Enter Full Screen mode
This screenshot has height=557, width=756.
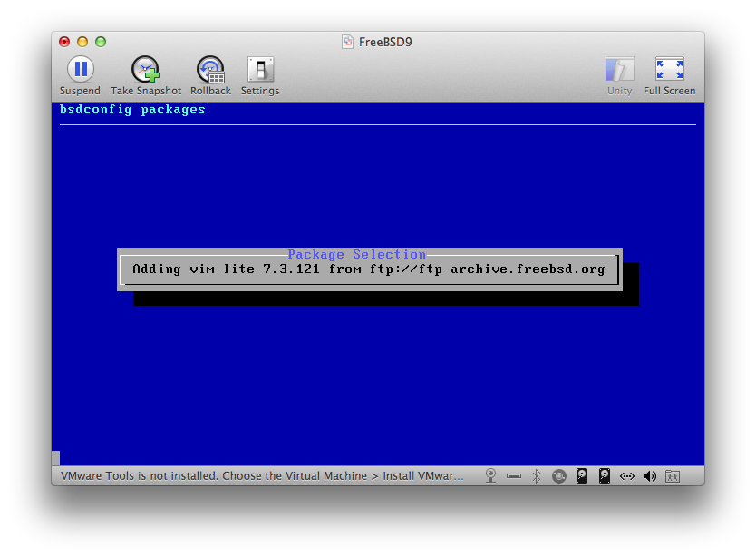669,76
